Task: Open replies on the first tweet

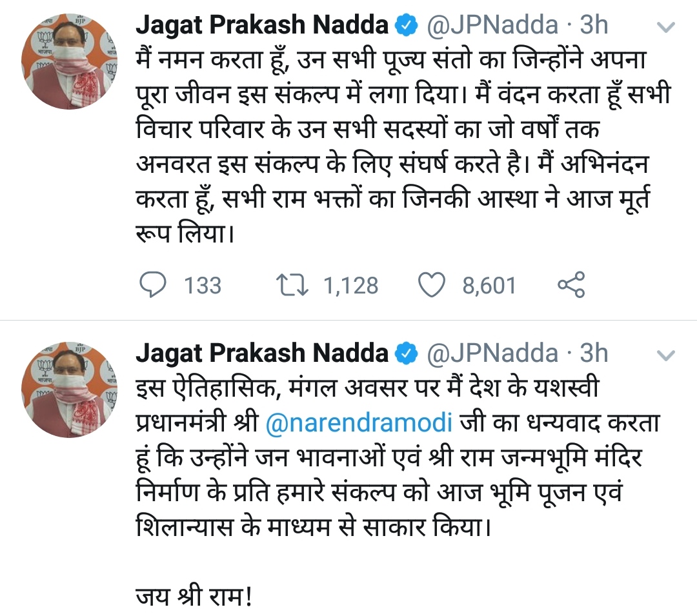Action: (153, 284)
